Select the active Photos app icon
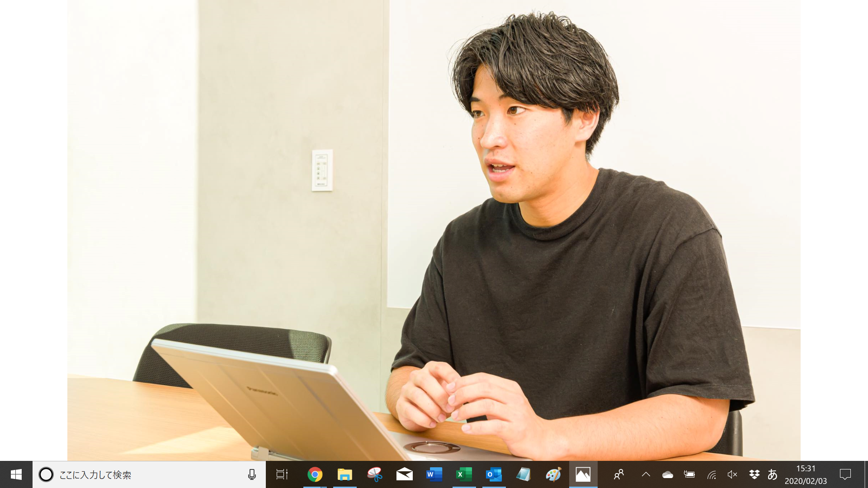This screenshot has width=868, height=488. 583,474
